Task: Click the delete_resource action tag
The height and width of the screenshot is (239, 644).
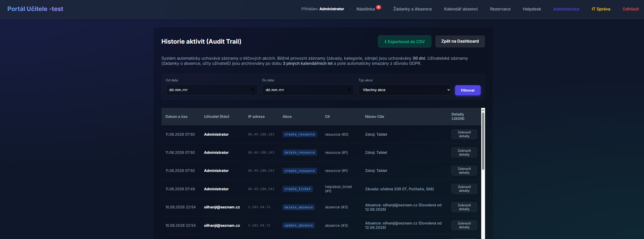Action: tap(300, 153)
